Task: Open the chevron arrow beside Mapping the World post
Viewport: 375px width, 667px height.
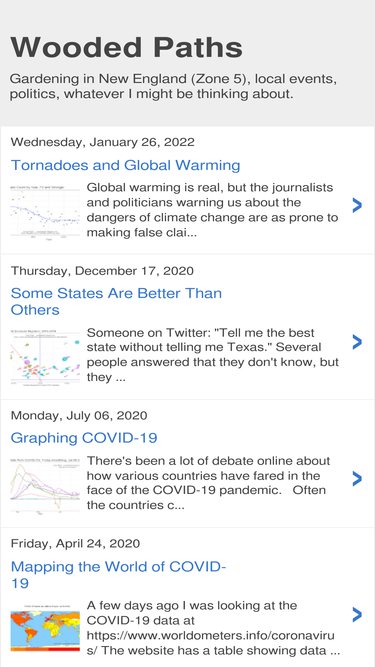Action: (357, 615)
